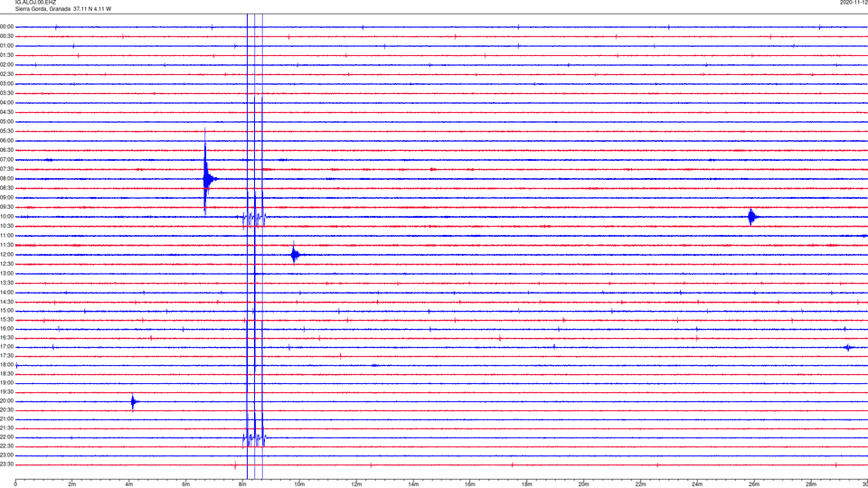Viewport: 868px width, 488px height.
Task: Select the event near 26m on the 10:00 trace
Action: coord(751,216)
